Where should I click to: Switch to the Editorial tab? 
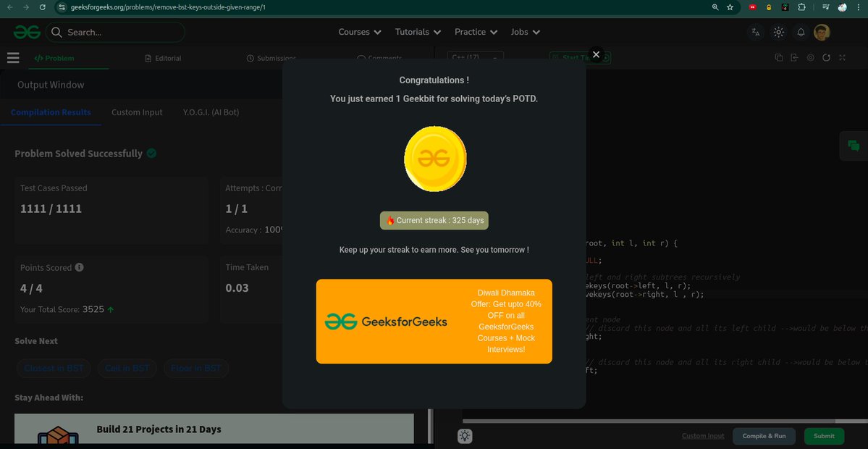tap(164, 58)
